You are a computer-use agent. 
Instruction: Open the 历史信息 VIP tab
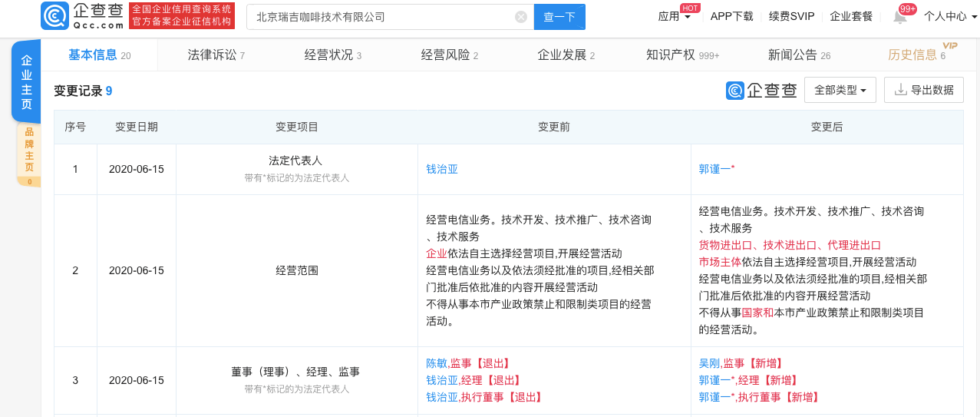pyautogui.click(x=917, y=55)
